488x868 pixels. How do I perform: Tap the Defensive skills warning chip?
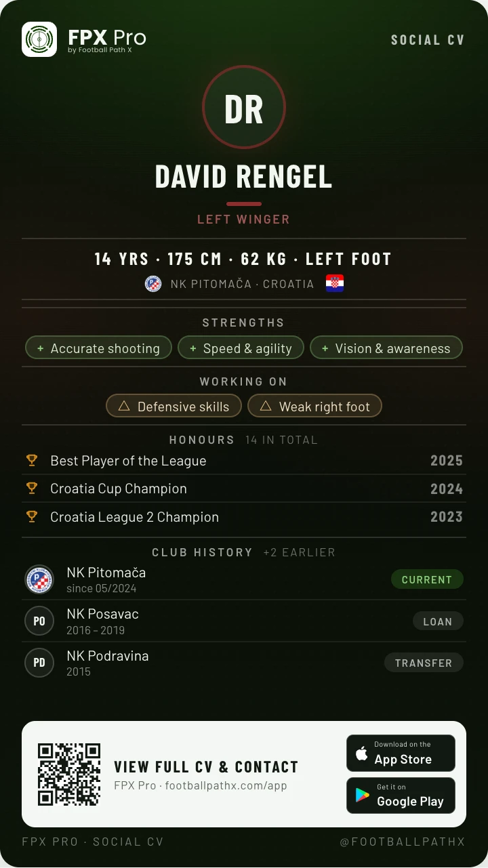[174, 407]
